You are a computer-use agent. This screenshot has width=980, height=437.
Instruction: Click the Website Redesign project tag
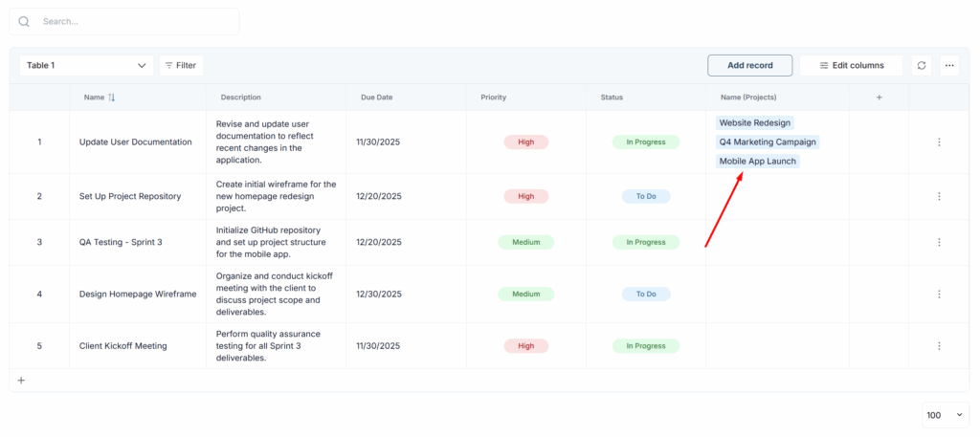(754, 123)
